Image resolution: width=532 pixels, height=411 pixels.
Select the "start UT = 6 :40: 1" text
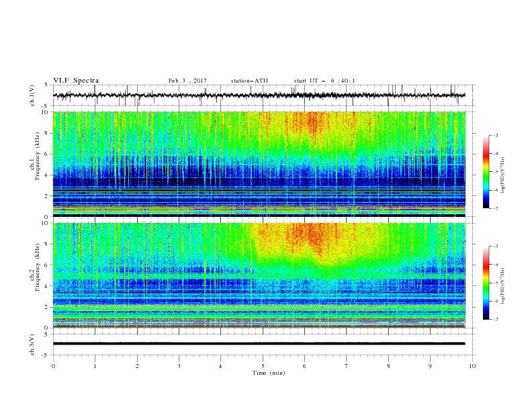[324, 81]
